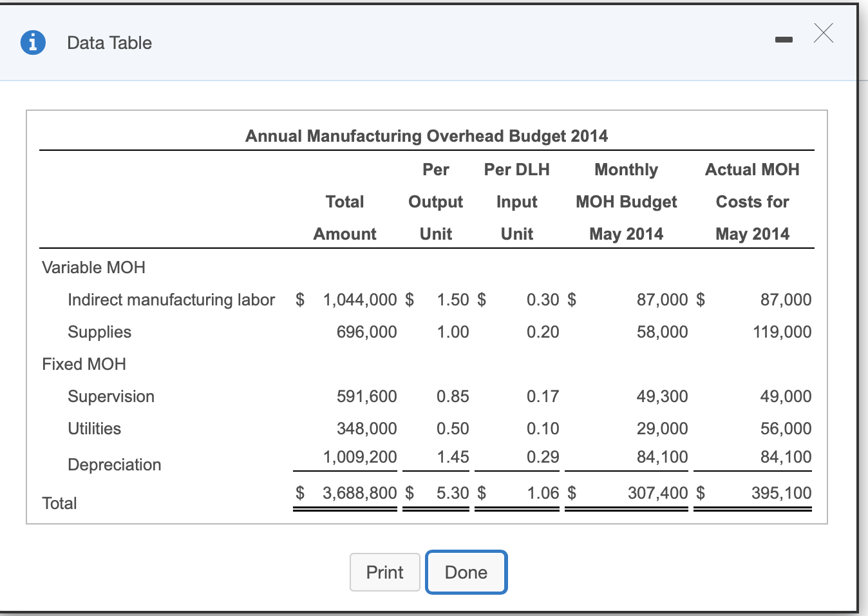
Task: Select the 591,600 supervision total amount
Action: point(367,396)
